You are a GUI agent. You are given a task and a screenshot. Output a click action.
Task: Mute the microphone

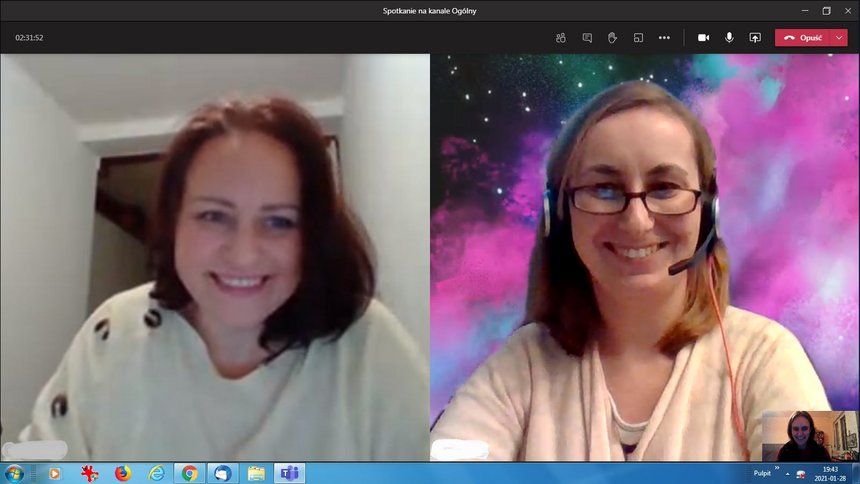click(x=729, y=38)
